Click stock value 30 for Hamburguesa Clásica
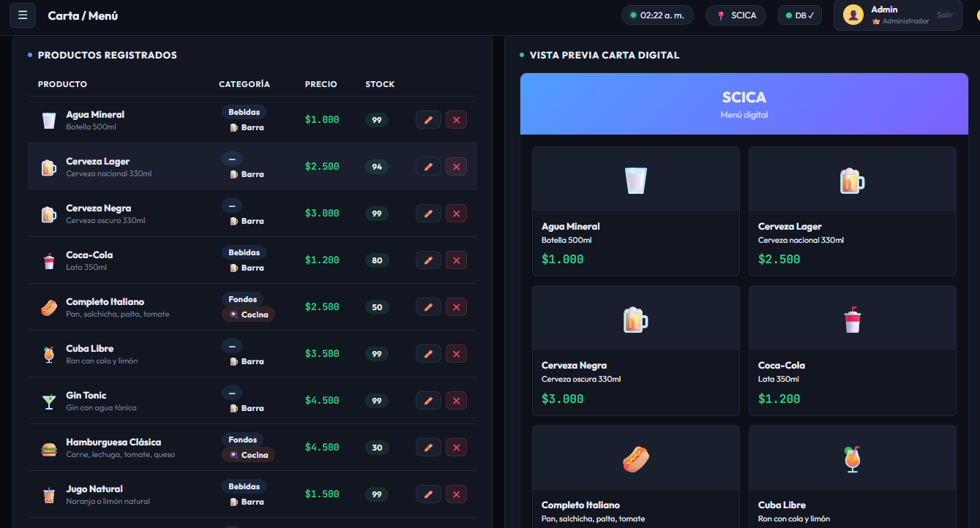The height and width of the screenshot is (528, 980). coord(377,448)
